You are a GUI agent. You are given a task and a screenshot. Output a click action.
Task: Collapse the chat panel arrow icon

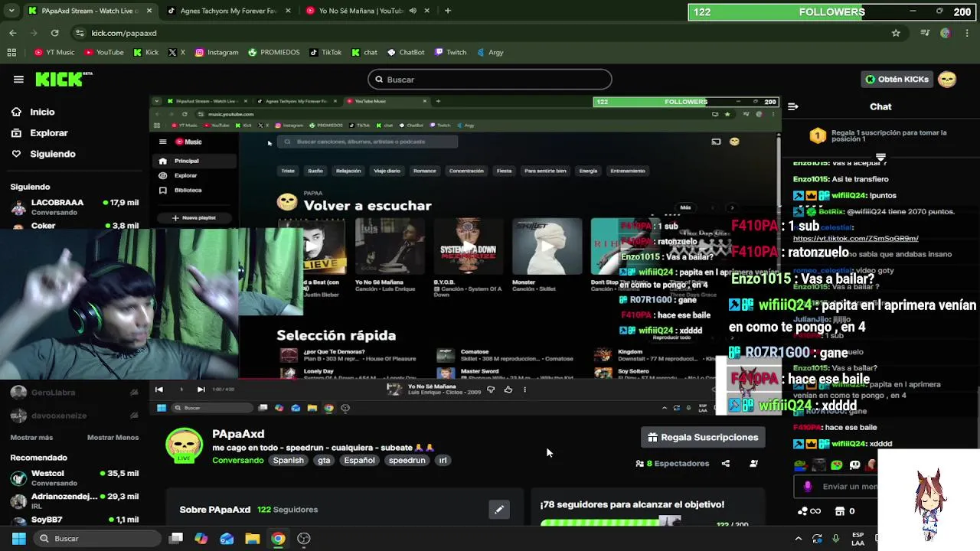(793, 106)
